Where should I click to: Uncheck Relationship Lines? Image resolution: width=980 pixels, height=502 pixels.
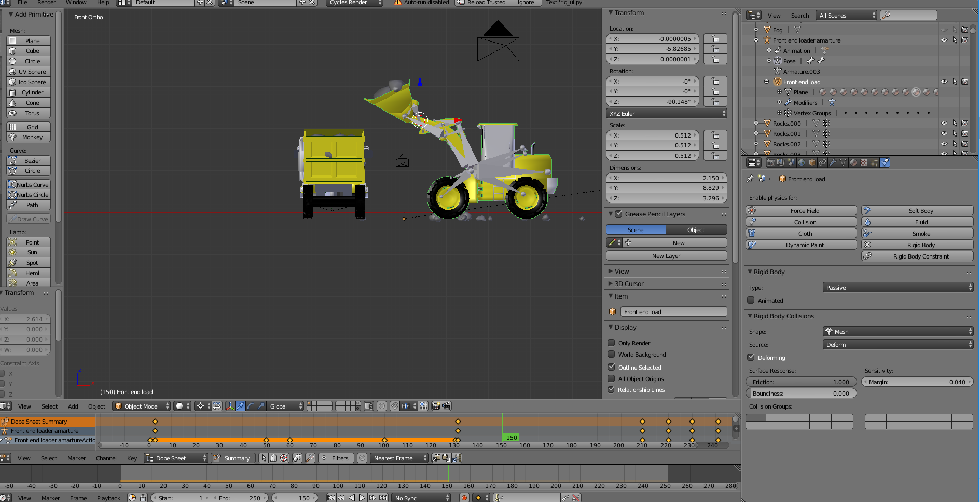point(611,389)
